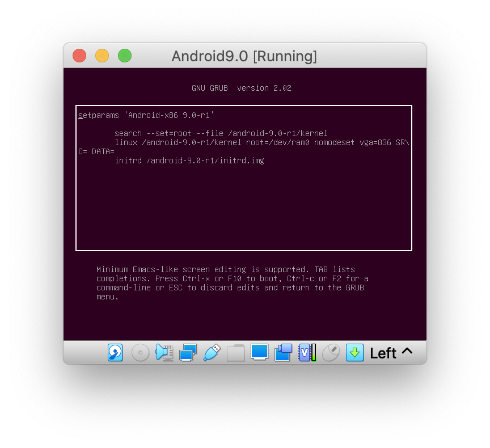The height and width of the screenshot is (448, 490).
Task: Click the search --set=root line
Action: (221, 133)
